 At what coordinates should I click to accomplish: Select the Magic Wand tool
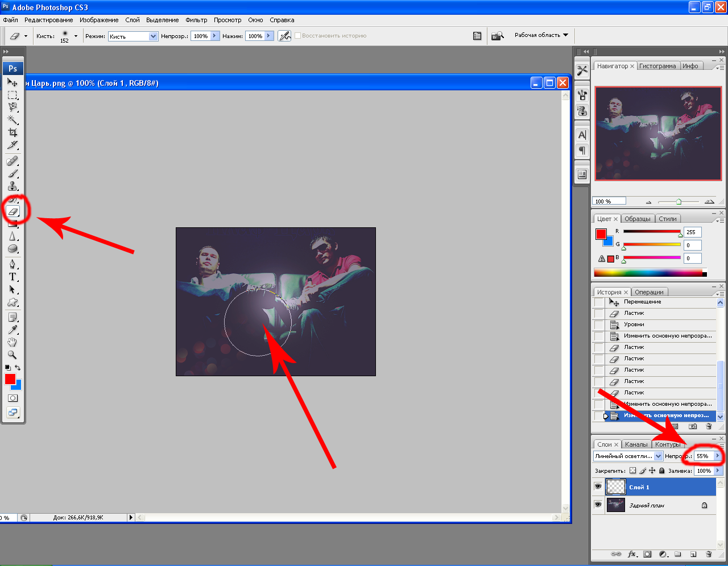[13, 119]
